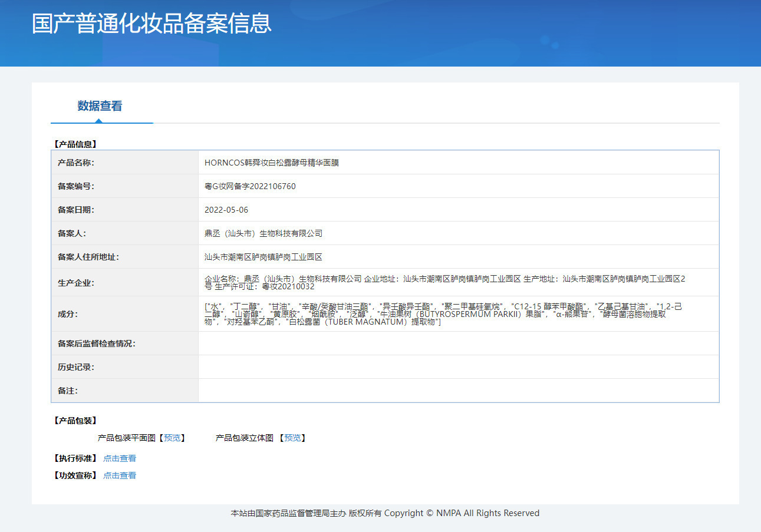
Task: Select the date 2022-05-06
Action: pos(227,210)
